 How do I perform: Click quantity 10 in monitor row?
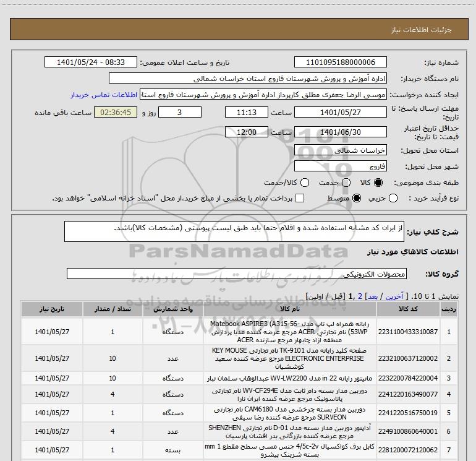click(113, 378)
